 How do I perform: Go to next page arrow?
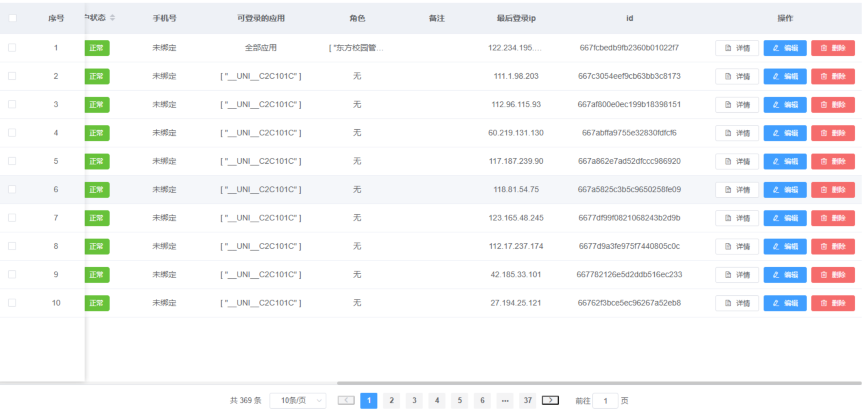(x=550, y=400)
